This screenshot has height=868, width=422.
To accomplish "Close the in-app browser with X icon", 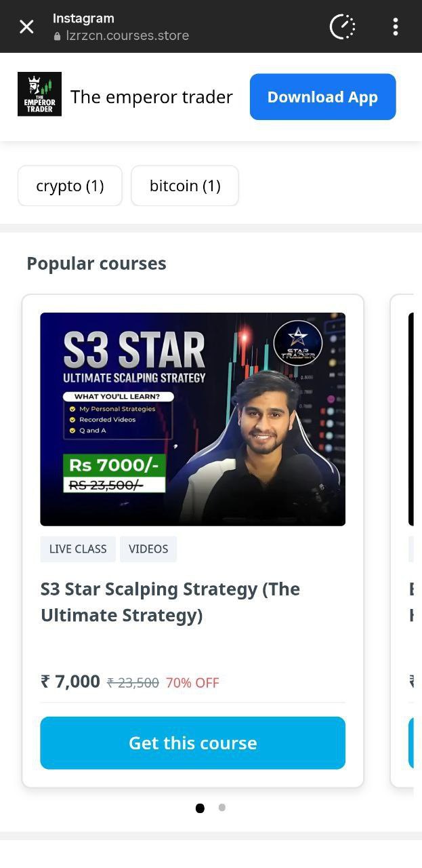I will [26, 26].
